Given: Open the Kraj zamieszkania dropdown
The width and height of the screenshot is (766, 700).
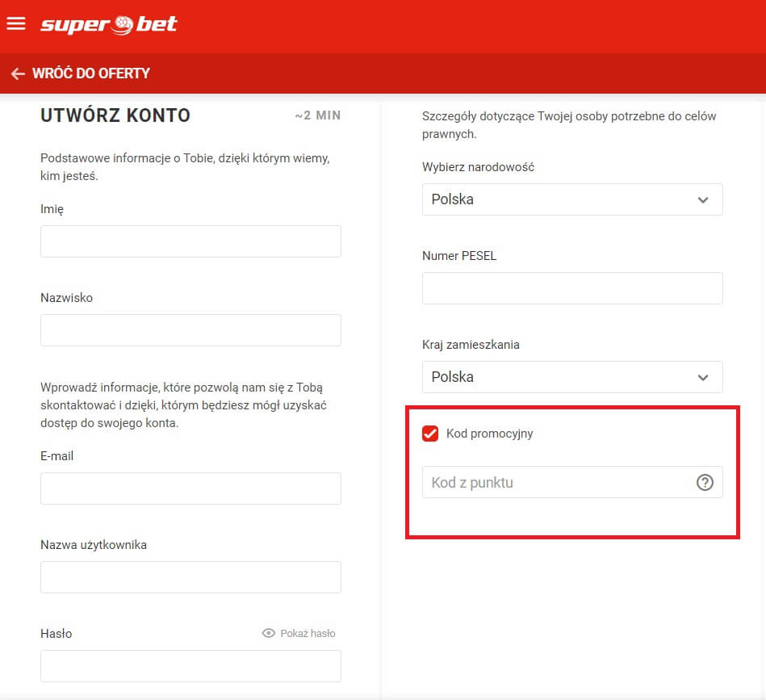Looking at the screenshot, I should (572, 377).
